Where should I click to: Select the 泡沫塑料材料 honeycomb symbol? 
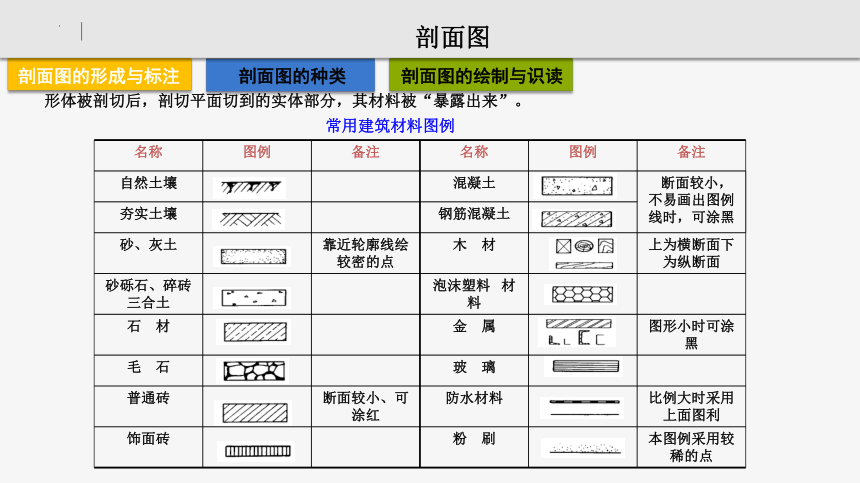582,294
